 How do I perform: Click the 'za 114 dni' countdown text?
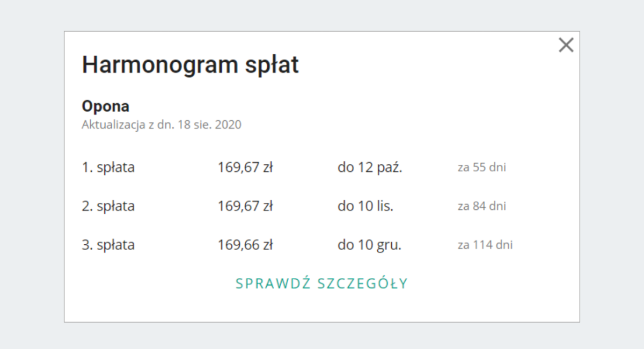pyautogui.click(x=485, y=245)
